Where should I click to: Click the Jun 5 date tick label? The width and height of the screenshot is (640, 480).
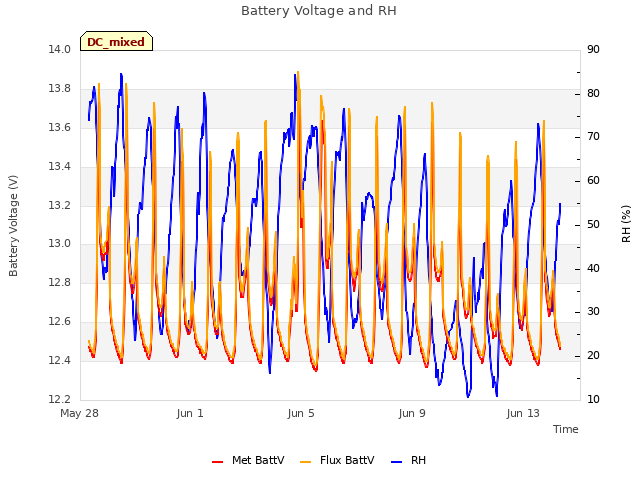coord(301,413)
